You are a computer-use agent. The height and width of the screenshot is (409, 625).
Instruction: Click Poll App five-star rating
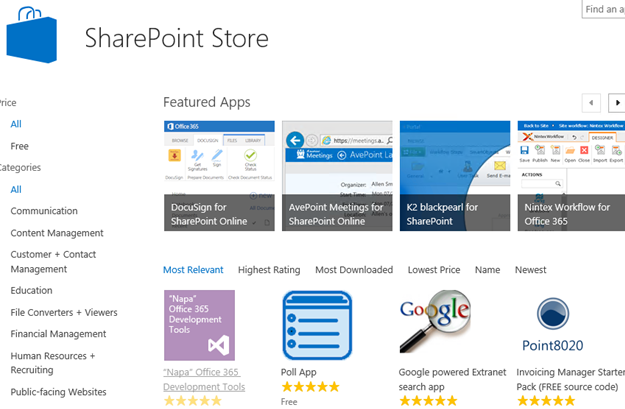pyautogui.click(x=311, y=387)
